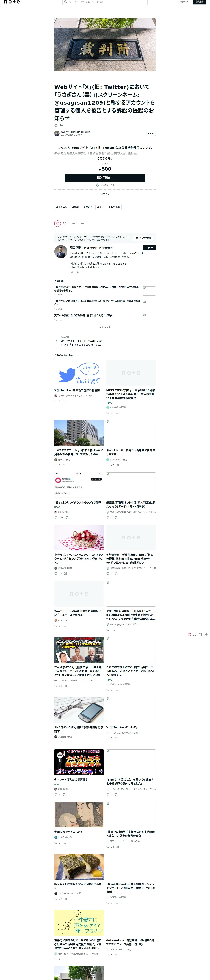The image size is (210, 980).
Task: Click the floating side heart icon
Action: (189, 635)
